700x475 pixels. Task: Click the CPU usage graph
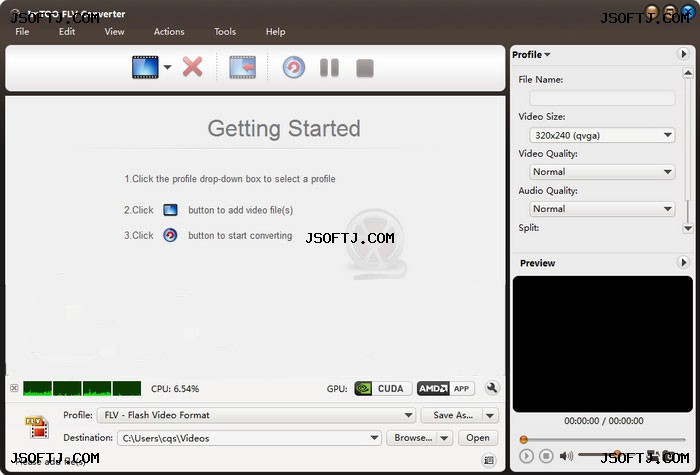pos(82,388)
